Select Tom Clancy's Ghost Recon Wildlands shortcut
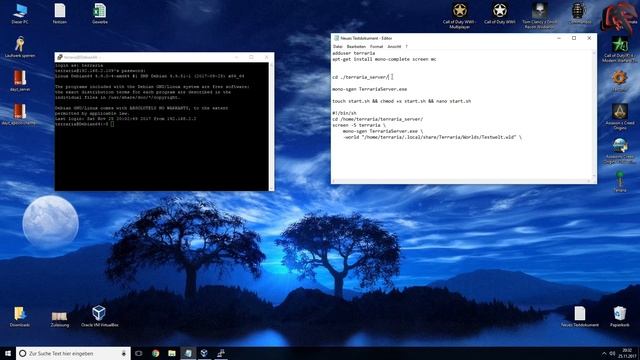The height and width of the screenshot is (360, 640). (540, 16)
